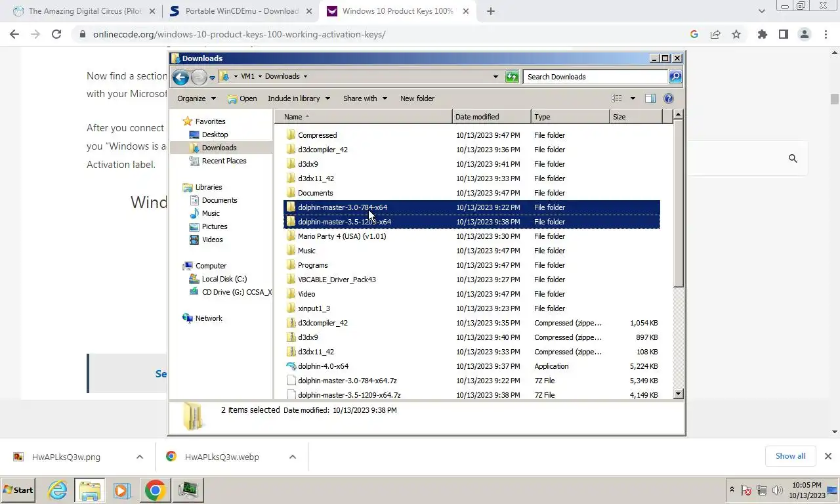This screenshot has width=840, height=504.
Task: Click the Chrome address bar URL
Action: 240,34
